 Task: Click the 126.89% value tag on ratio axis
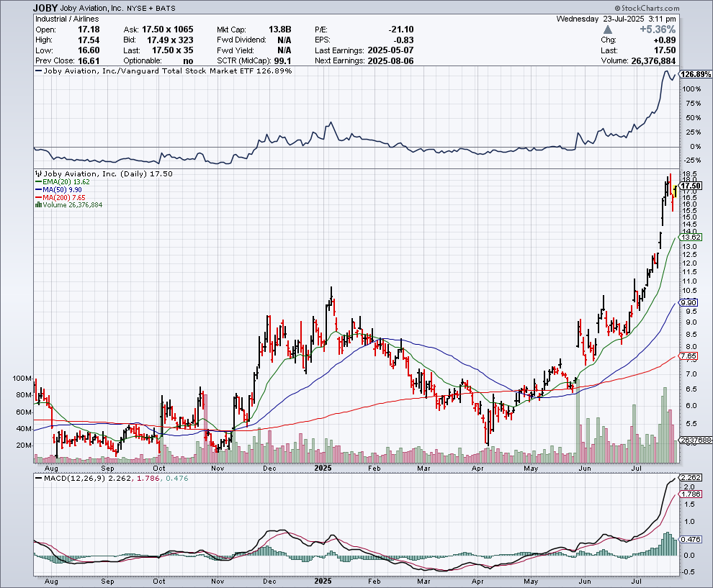click(x=695, y=75)
